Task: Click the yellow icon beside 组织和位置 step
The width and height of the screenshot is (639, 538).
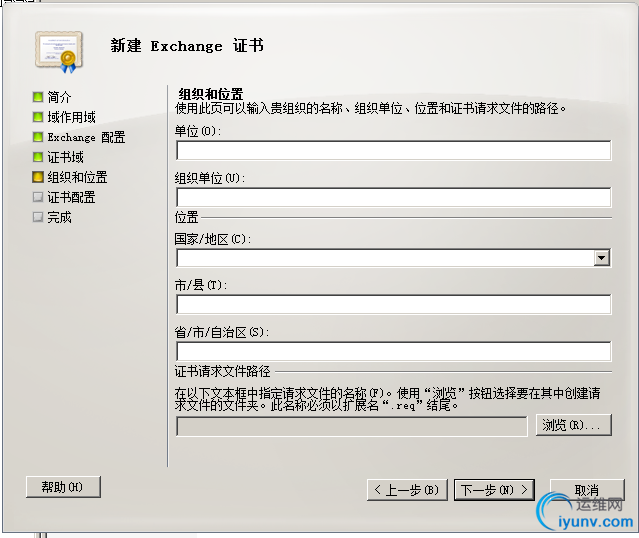Action: tap(37, 177)
